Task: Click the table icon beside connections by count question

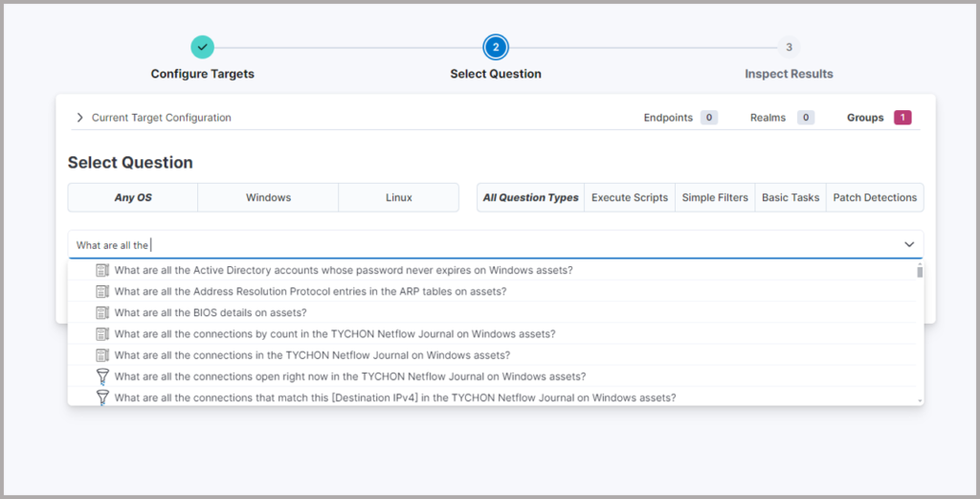Action: click(102, 334)
